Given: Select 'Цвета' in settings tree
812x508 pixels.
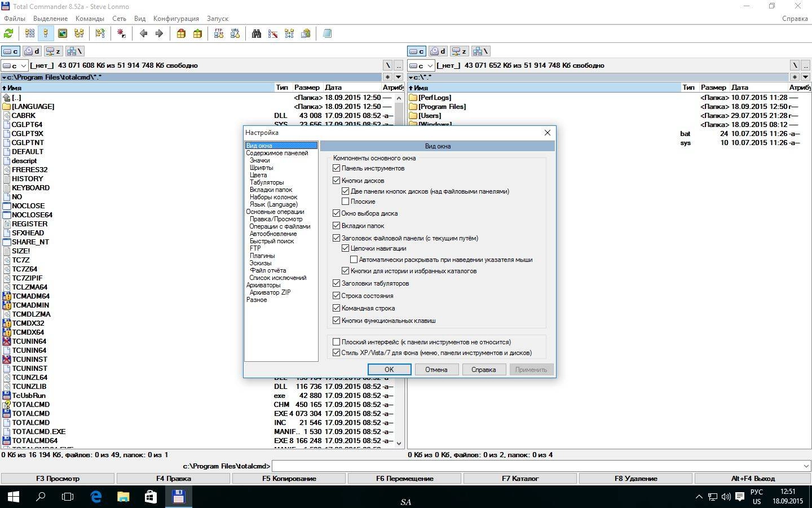Looking at the screenshot, I should coord(258,175).
